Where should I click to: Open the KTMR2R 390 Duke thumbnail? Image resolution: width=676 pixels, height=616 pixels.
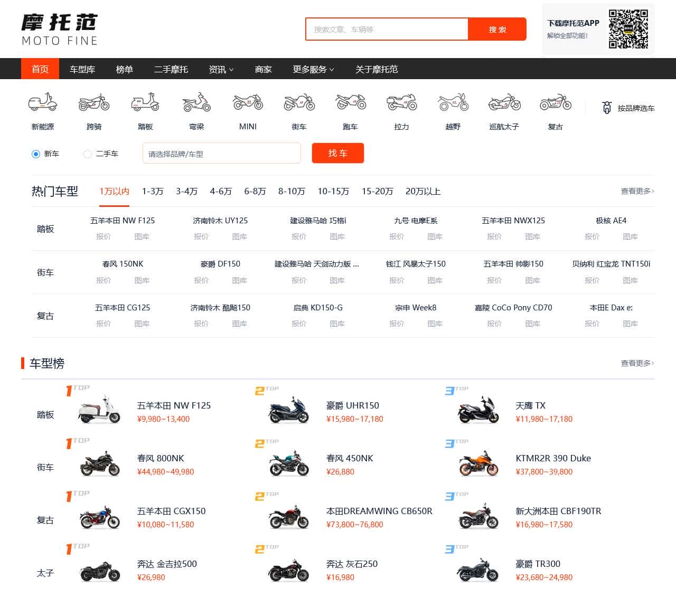[x=478, y=463]
